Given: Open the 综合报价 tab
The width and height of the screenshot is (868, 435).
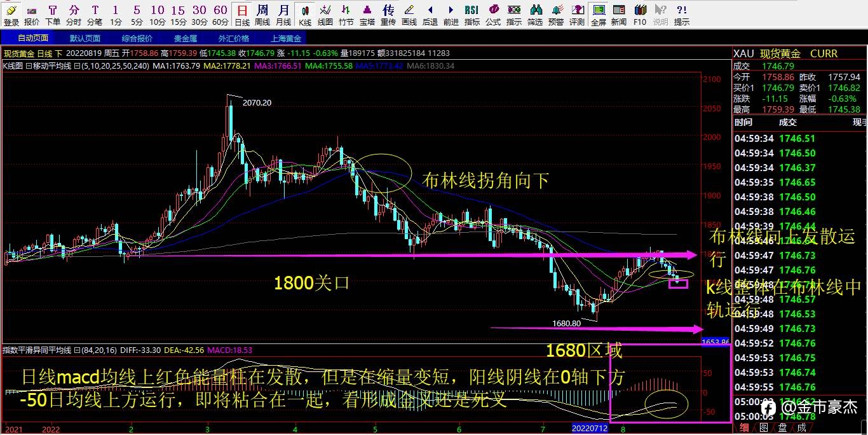Looking at the screenshot, I should coord(137,38).
